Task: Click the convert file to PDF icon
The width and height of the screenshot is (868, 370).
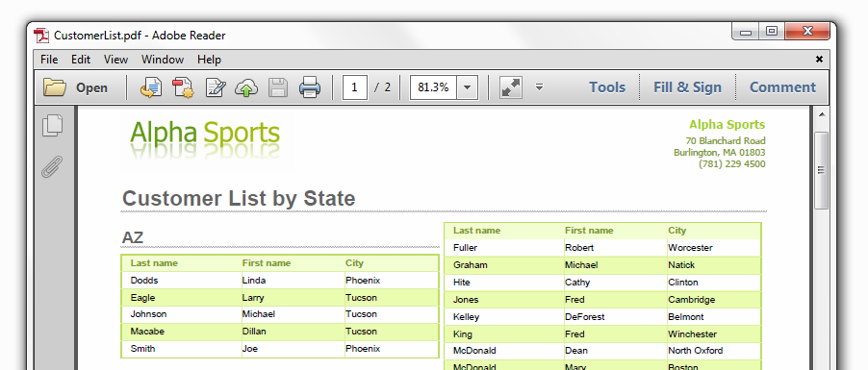Action: [150, 87]
